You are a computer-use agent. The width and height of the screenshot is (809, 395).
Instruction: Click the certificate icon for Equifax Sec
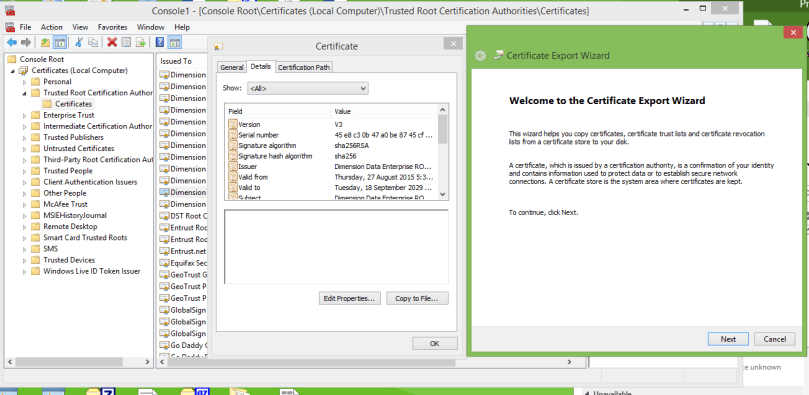[x=164, y=263]
